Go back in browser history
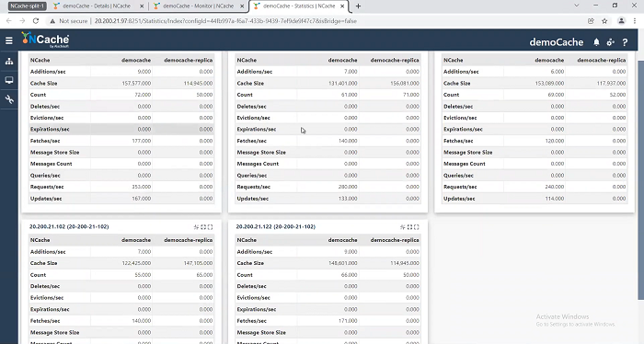 point(8,21)
